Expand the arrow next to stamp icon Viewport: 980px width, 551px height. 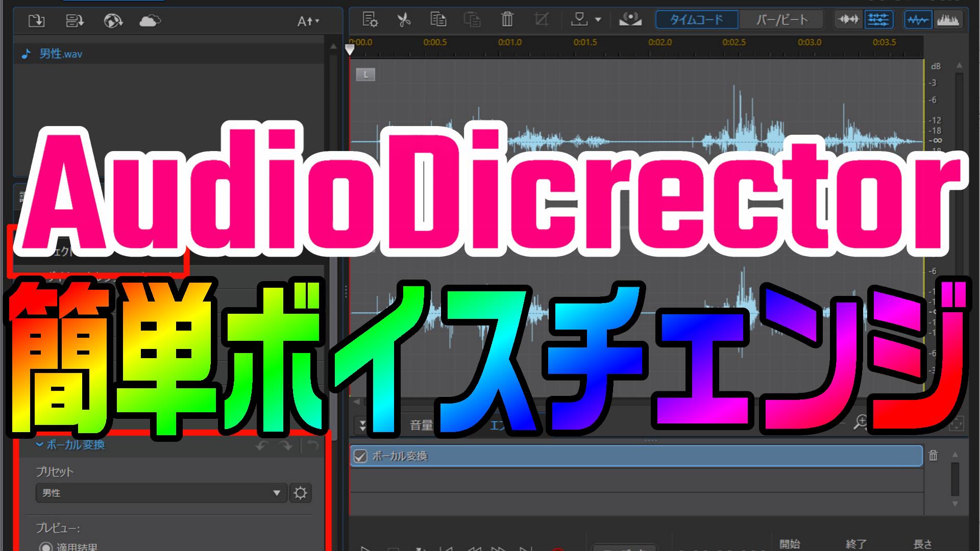click(598, 20)
